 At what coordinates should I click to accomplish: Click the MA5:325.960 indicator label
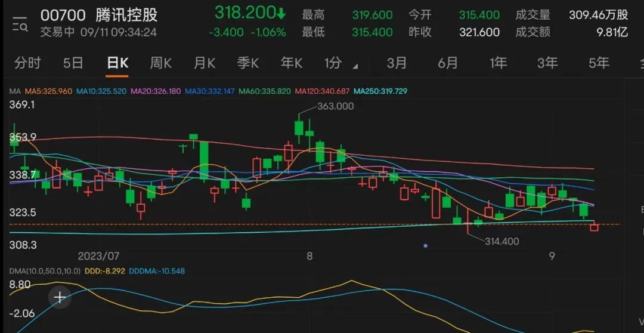[48, 91]
